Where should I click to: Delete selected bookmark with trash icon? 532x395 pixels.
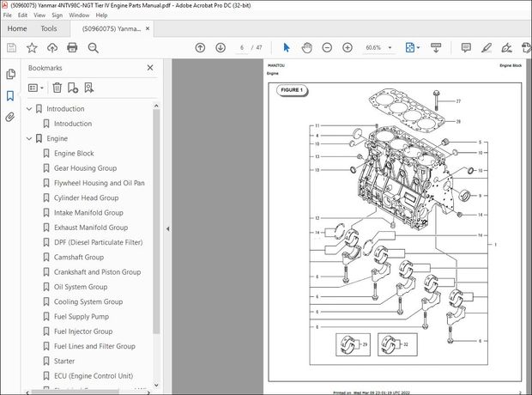[57, 88]
